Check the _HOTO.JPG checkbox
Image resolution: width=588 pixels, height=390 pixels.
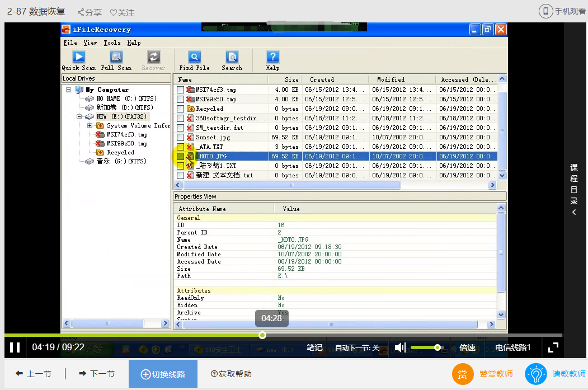click(x=180, y=156)
